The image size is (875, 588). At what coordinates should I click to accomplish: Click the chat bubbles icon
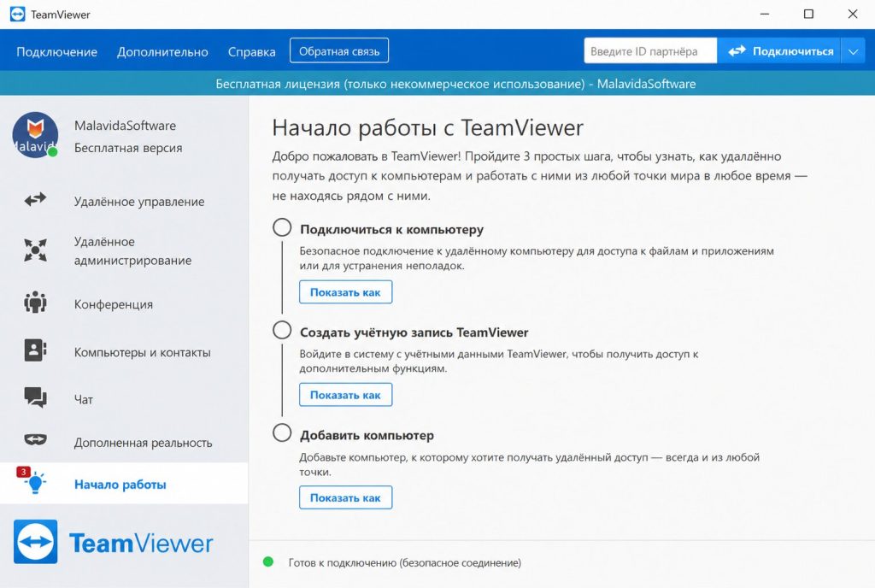35,397
